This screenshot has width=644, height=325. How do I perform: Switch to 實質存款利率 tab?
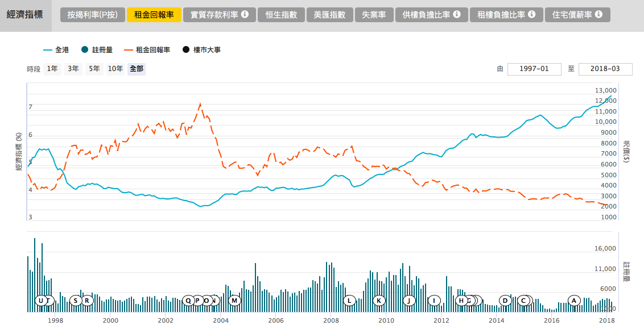(220, 15)
